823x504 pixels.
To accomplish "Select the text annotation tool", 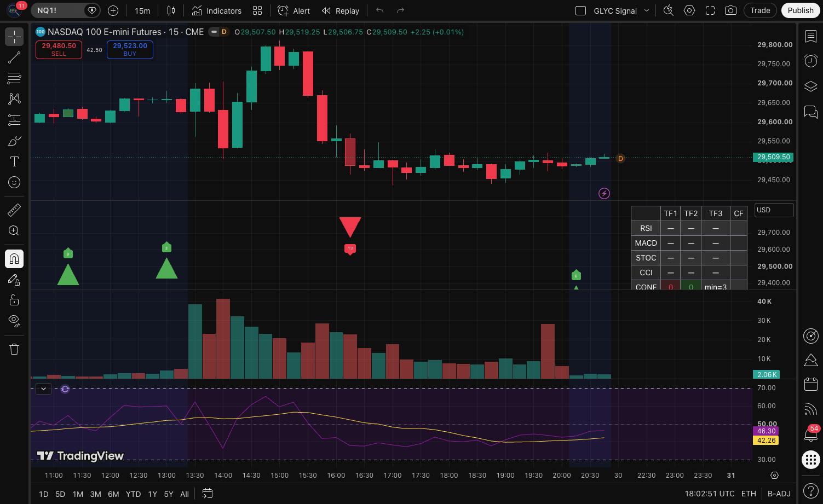I will pos(14,161).
